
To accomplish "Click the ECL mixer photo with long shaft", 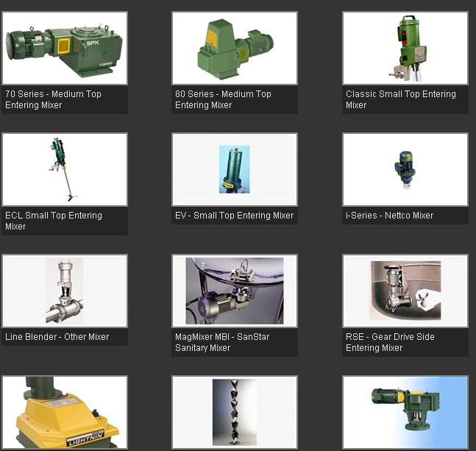I will pyautogui.click(x=65, y=169).
